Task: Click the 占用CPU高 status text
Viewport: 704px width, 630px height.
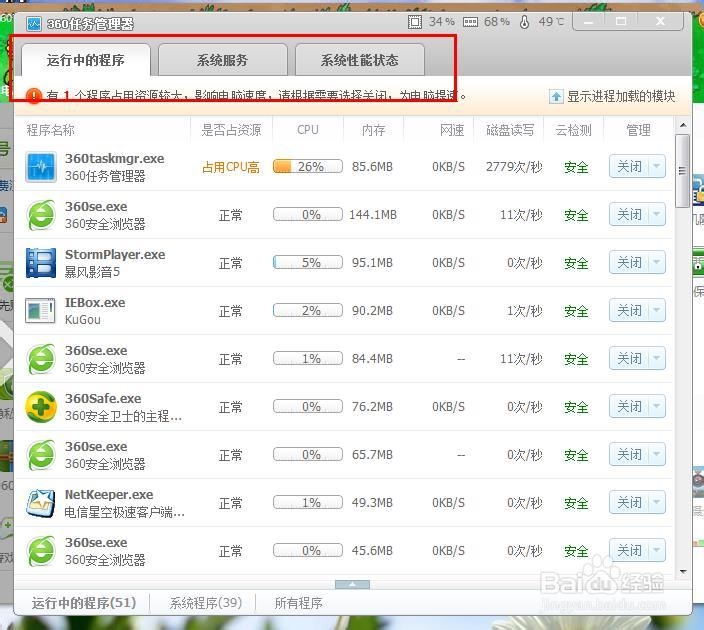Action: (x=231, y=167)
